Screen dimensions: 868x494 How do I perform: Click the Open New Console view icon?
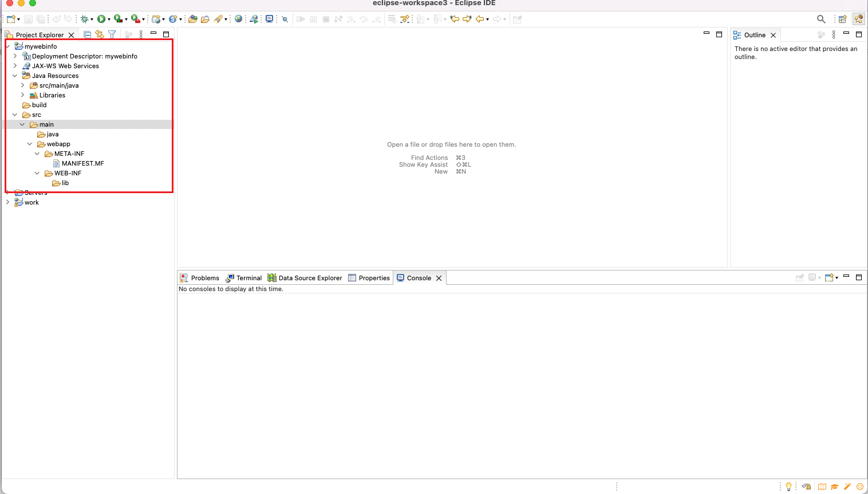829,277
